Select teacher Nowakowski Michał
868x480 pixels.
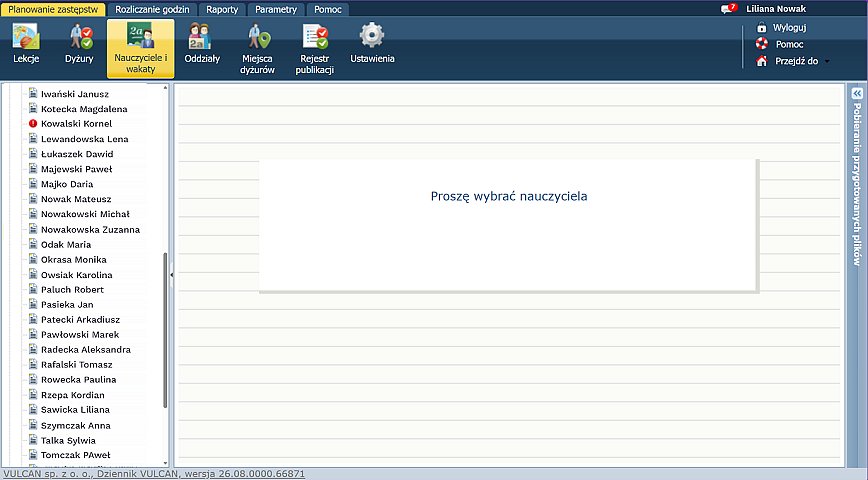pyautogui.click(x=85, y=214)
